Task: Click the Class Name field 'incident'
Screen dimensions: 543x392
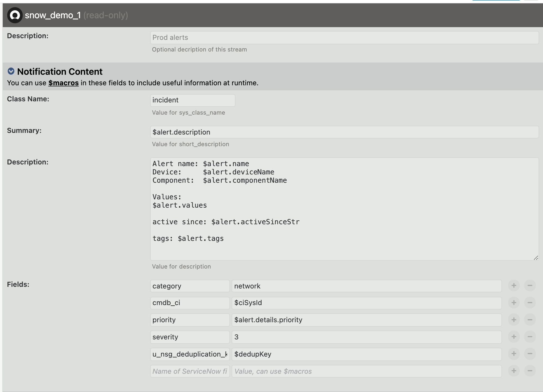Action: [193, 100]
